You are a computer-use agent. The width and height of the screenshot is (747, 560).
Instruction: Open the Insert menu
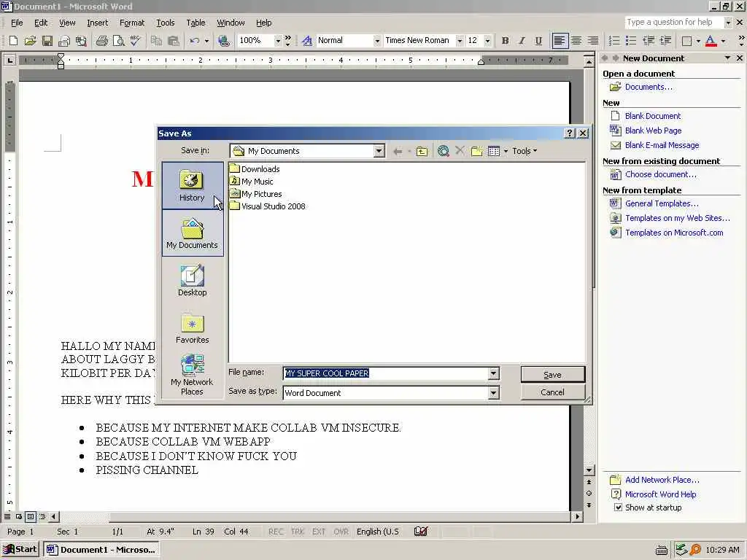(97, 23)
